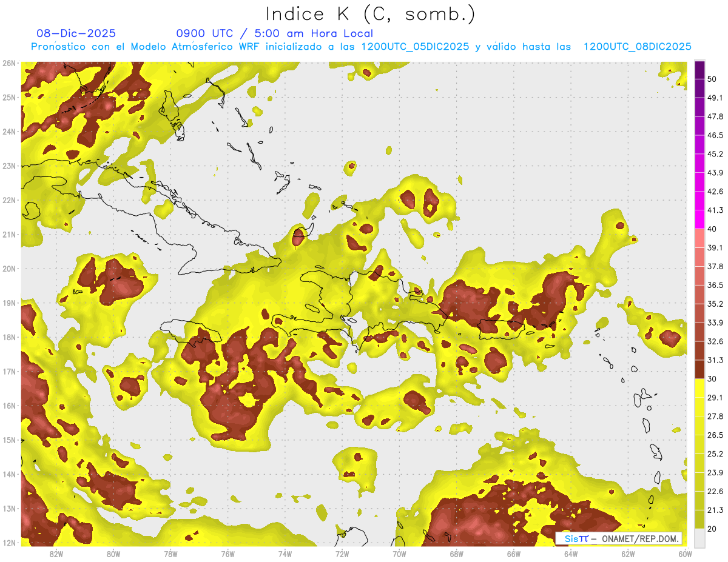This screenshot has height=562, width=728.
Task: Click the latitude axis label "24N"
Action: [9, 132]
